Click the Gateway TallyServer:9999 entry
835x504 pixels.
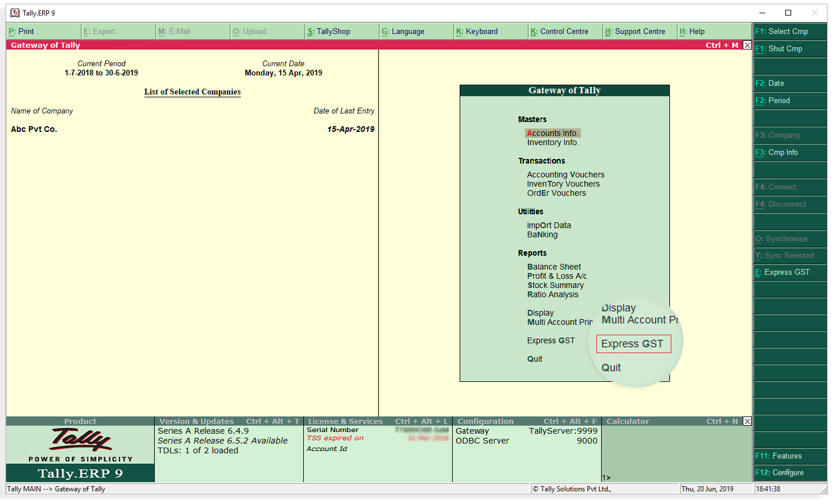(527, 431)
